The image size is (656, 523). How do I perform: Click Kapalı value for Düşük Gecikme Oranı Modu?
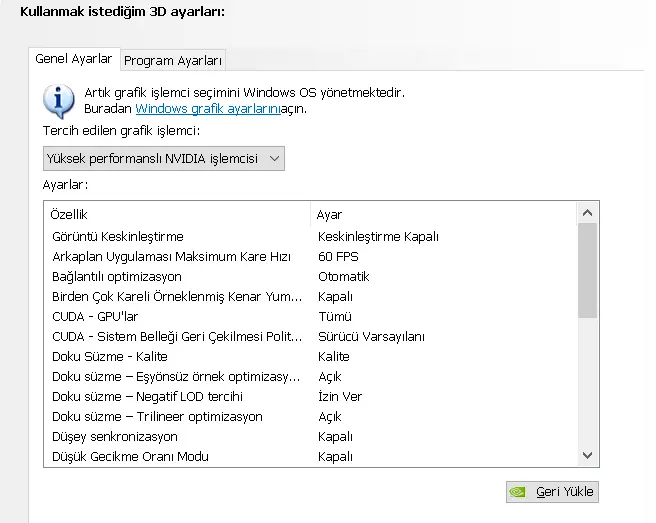pyautogui.click(x=335, y=456)
